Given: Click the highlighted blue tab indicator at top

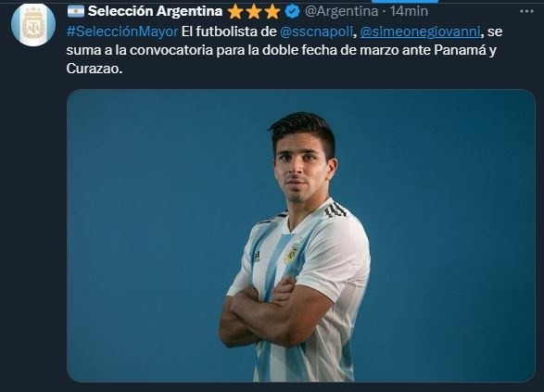Looking at the screenshot, I should (x=405, y=1).
